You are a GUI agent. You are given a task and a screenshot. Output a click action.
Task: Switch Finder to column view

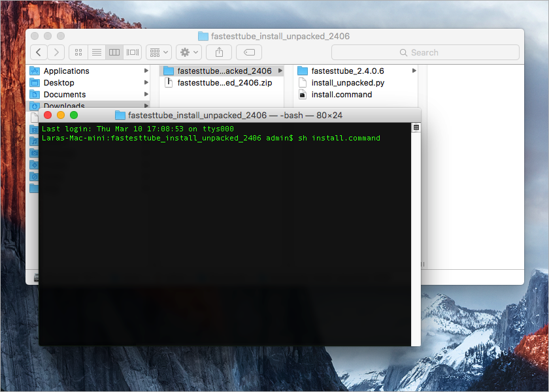point(114,52)
